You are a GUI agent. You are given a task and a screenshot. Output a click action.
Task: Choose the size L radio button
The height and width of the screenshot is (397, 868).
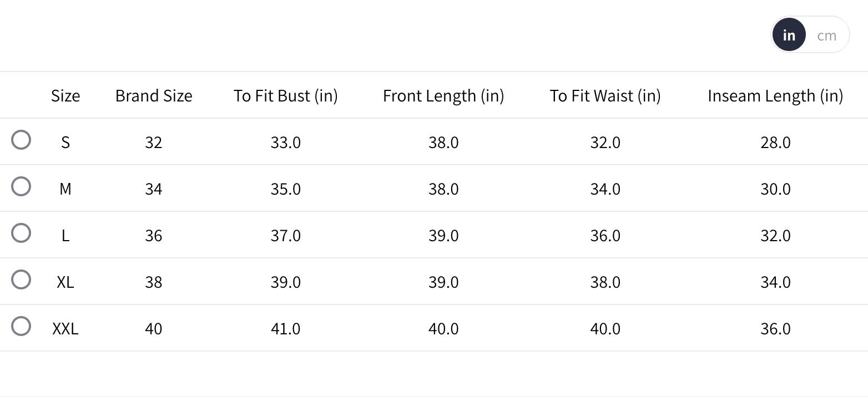coord(21,233)
